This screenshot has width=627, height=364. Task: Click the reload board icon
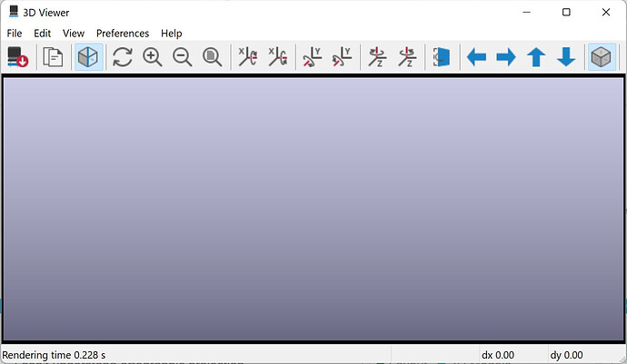[17, 57]
